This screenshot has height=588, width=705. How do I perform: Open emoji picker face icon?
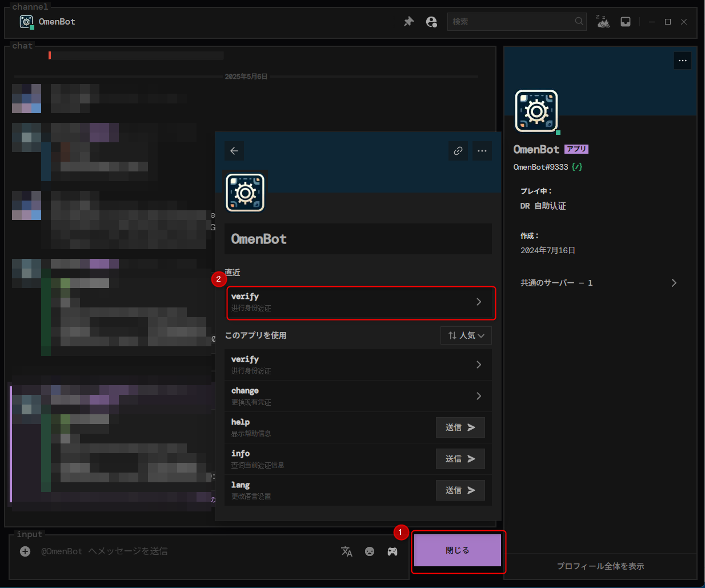click(x=370, y=551)
